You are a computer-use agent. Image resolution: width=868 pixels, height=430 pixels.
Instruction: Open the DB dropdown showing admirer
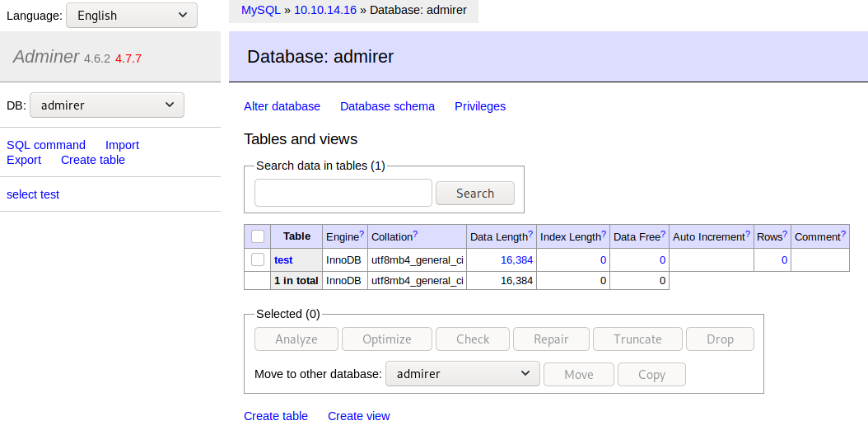tap(107, 105)
